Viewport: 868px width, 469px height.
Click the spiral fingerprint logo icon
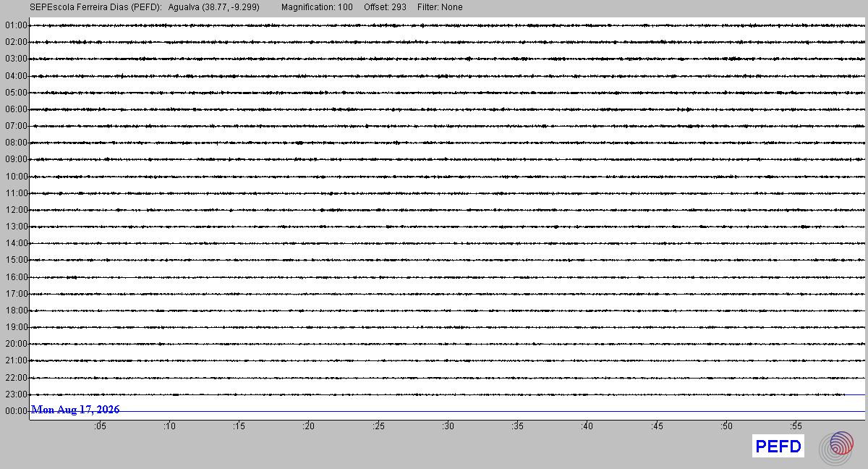(836, 447)
